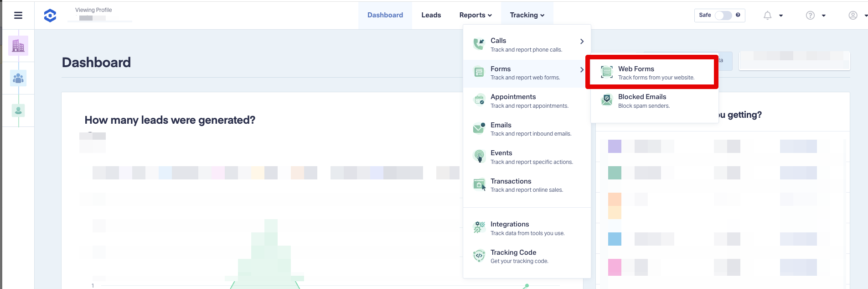Screen dimensions: 868x289
Task: Select Blocked Emails menu item
Action: point(642,100)
